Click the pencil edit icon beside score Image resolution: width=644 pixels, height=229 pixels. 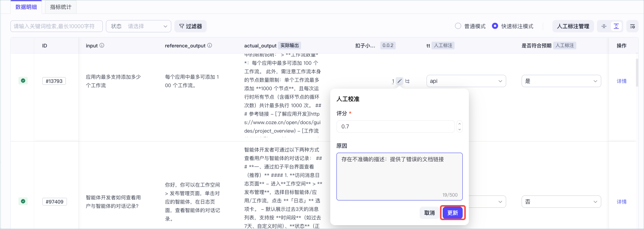400,81
